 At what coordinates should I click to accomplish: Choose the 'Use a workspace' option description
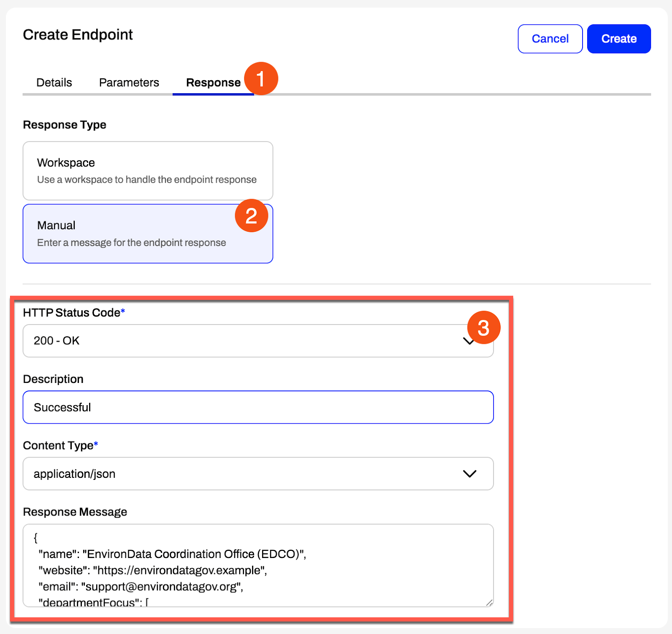pos(147,180)
